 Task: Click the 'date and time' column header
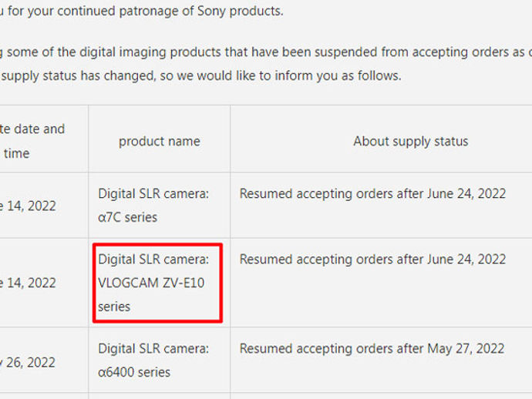pos(32,142)
